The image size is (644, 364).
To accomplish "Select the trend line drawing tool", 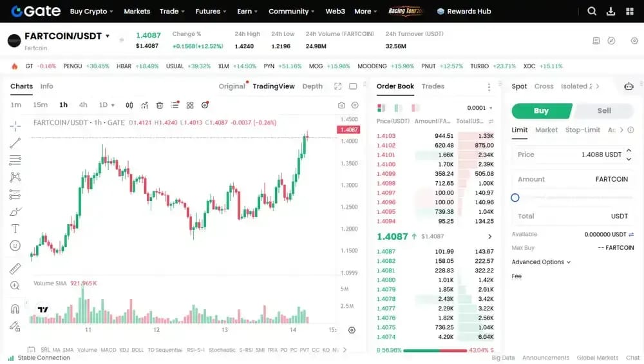I will click(15, 143).
